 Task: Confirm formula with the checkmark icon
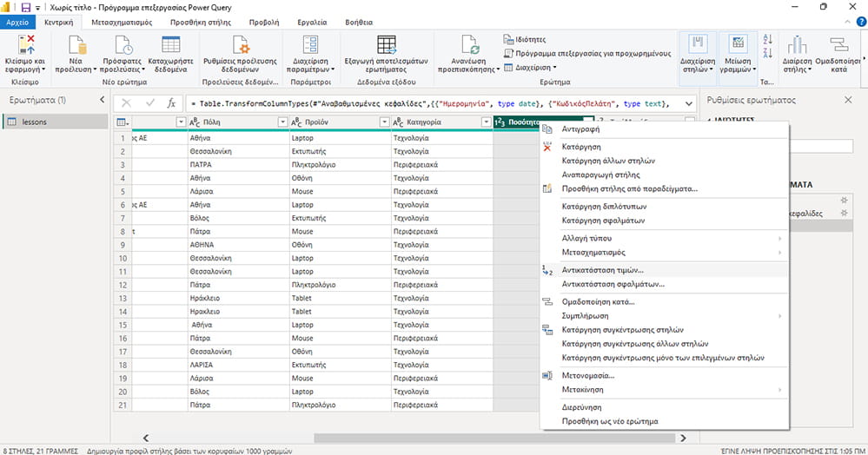[149, 103]
